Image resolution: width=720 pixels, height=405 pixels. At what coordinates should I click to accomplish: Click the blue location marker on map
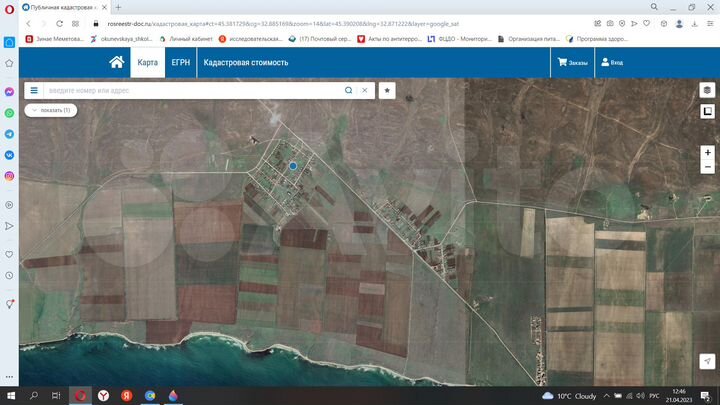(x=293, y=166)
